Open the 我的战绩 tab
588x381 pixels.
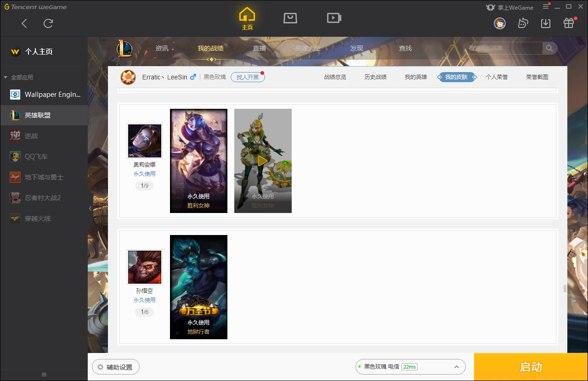[211, 48]
